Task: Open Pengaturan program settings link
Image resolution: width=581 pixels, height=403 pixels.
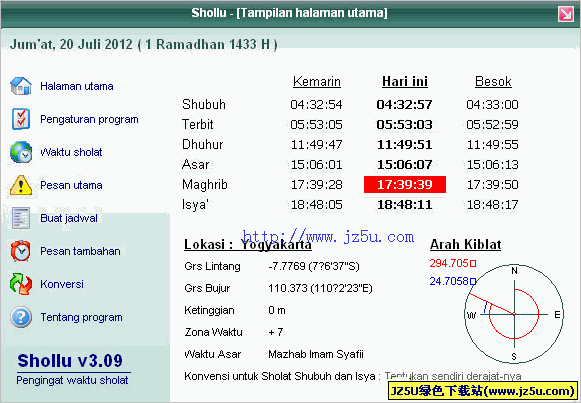Action: click(x=89, y=119)
